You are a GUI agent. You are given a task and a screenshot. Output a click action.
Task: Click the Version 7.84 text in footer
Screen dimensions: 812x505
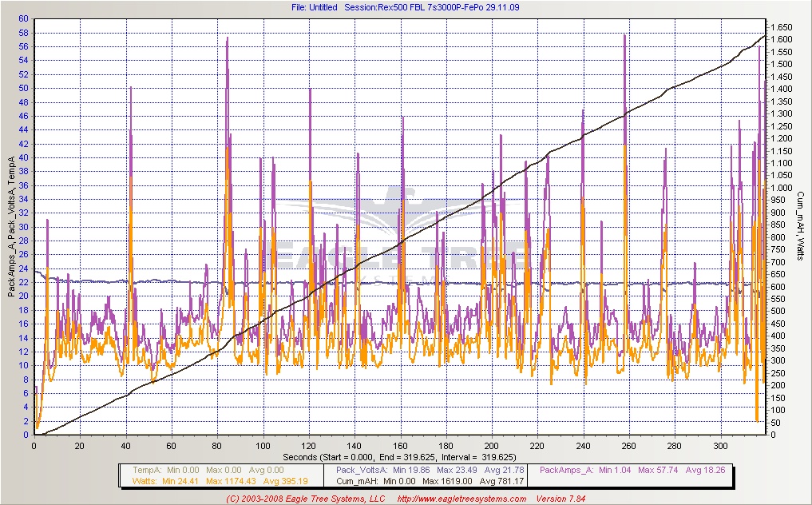pyautogui.click(x=565, y=499)
